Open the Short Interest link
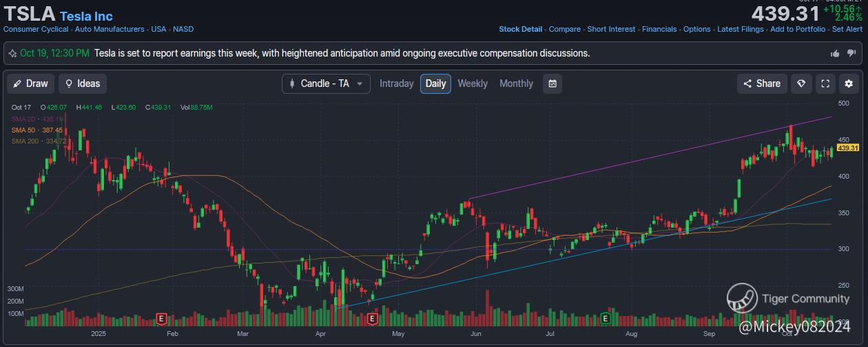 [x=611, y=30]
